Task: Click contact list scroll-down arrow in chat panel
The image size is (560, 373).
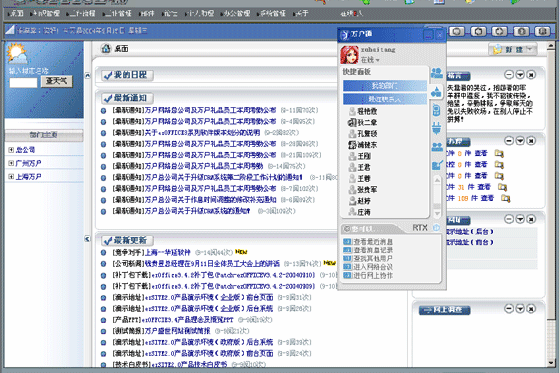Action: click(437, 214)
